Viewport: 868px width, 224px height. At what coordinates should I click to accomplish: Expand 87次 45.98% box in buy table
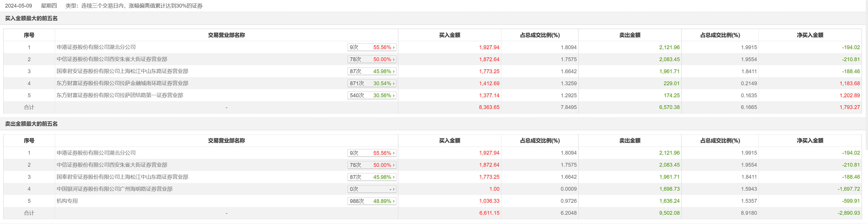tap(372, 71)
